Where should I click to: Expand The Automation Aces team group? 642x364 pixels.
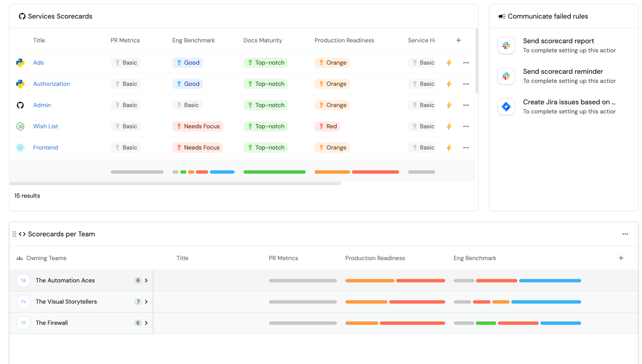click(x=146, y=281)
